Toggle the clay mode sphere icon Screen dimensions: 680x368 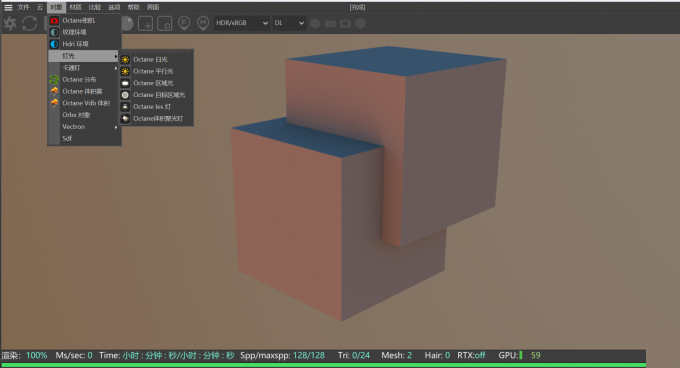pyautogui.click(x=127, y=23)
